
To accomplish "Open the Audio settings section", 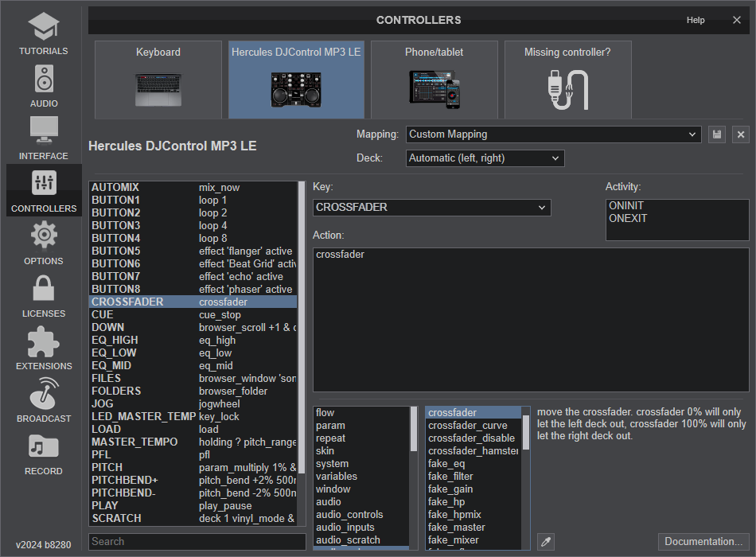I will click(x=44, y=86).
